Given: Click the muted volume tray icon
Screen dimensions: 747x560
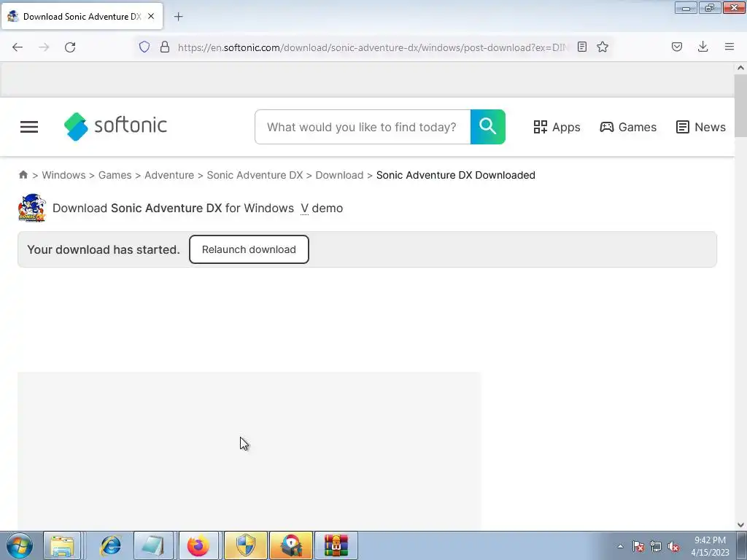Looking at the screenshot, I should point(673,546).
